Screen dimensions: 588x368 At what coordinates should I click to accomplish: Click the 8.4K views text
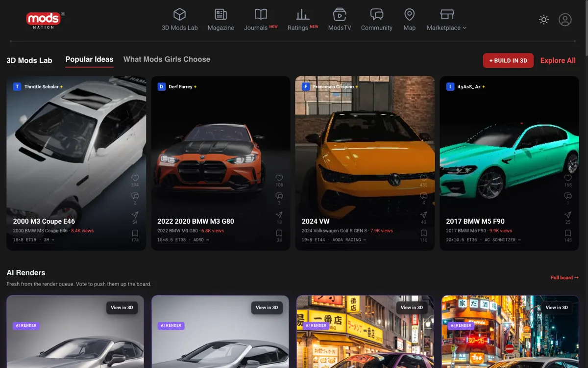pyautogui.click(x=82, y=231)
